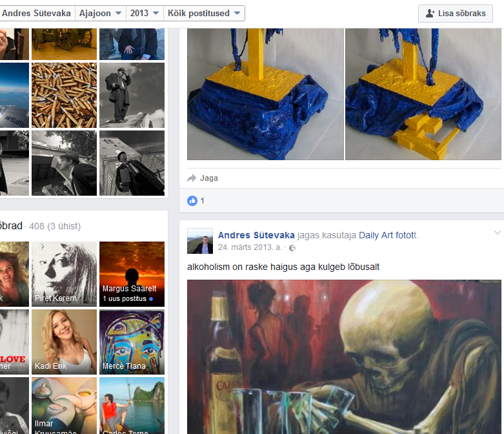Viewport: 504px width, 434px height.
Task: Open the Kõik postitused filter dropdown
Action: pos(204,13)
